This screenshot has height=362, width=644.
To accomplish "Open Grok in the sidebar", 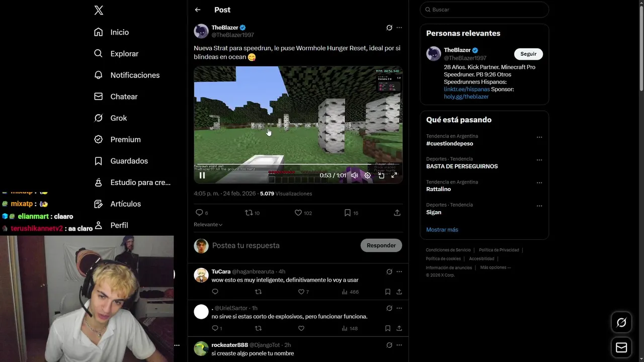I will click(111, 118).
